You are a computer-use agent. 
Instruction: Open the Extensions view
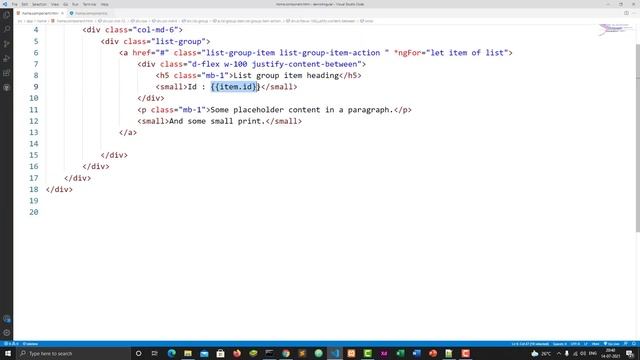pyautogui.click(x=7, y=73)
